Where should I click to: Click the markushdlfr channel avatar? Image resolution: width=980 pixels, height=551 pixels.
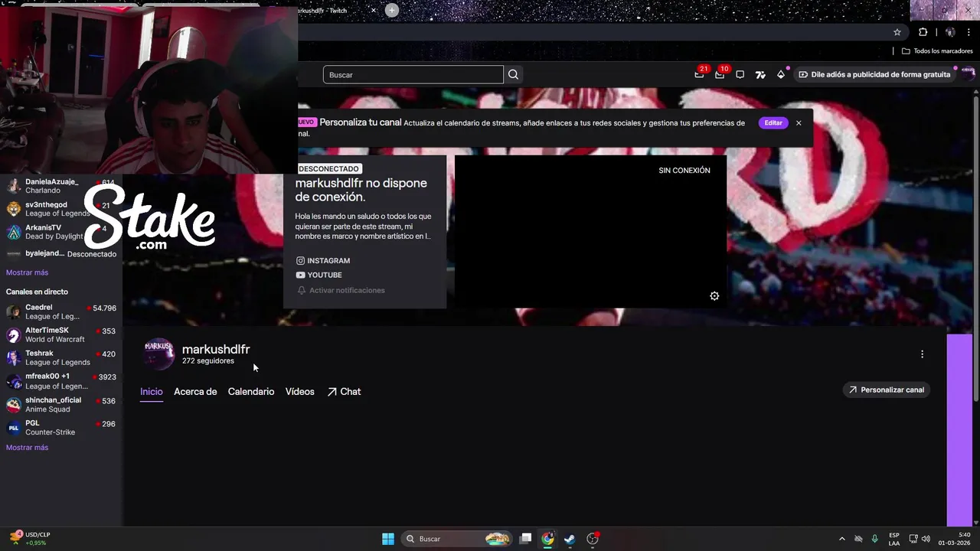[159, 354]
